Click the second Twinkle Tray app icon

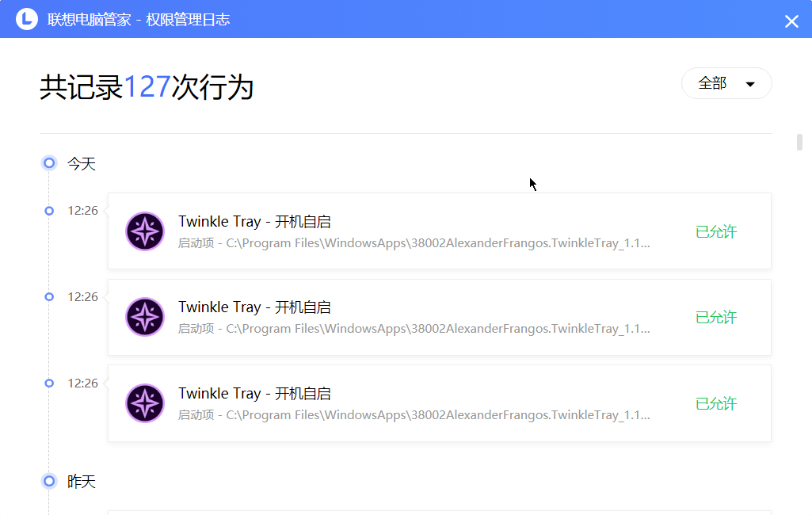coord(145,317)
